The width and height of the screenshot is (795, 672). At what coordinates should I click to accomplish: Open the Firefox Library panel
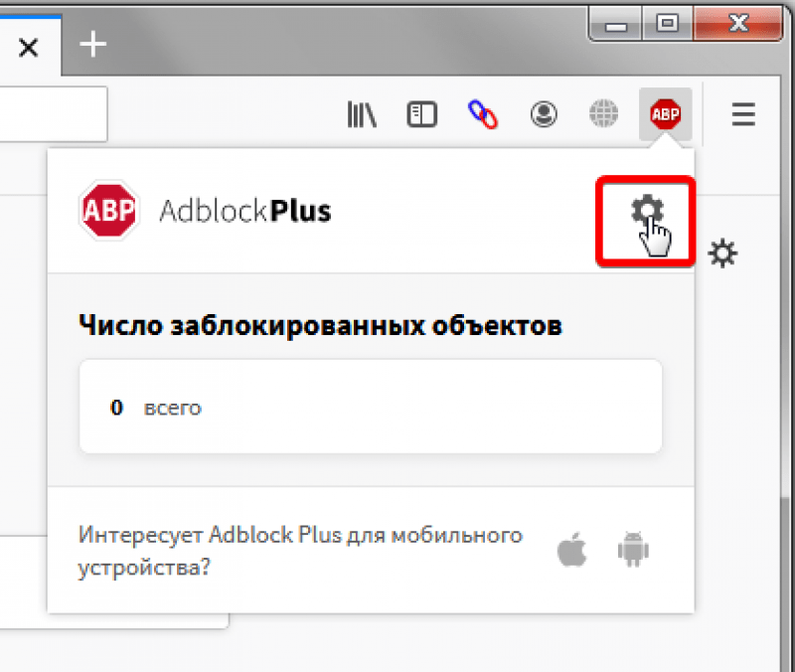coord(361,113)
